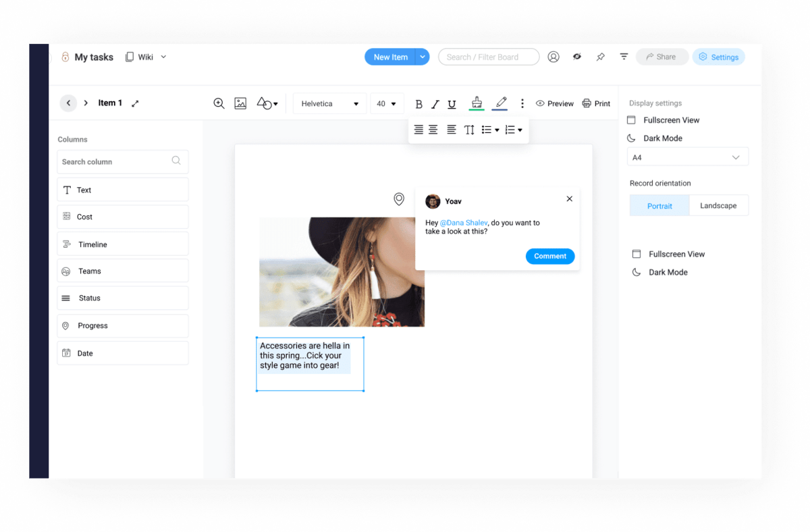The width and height of the screenshot is (810, 532).
Task: Open the Helvetica font dropdown
Action: pos(329,104)
